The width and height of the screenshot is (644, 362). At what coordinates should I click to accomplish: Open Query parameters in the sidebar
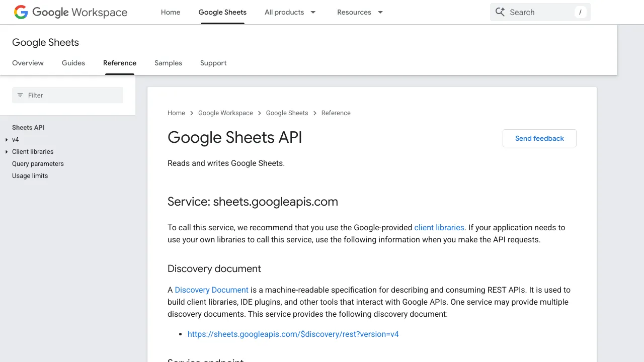coord(38,164)
